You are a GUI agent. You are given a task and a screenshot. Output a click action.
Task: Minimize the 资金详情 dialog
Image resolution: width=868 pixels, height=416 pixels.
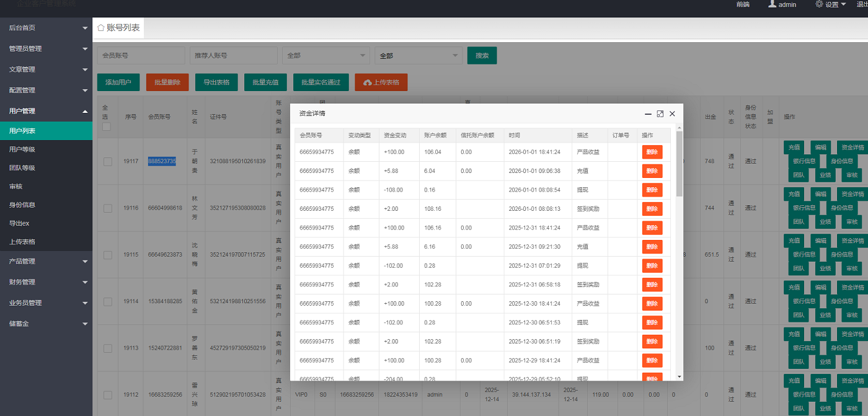click(648, 114)
